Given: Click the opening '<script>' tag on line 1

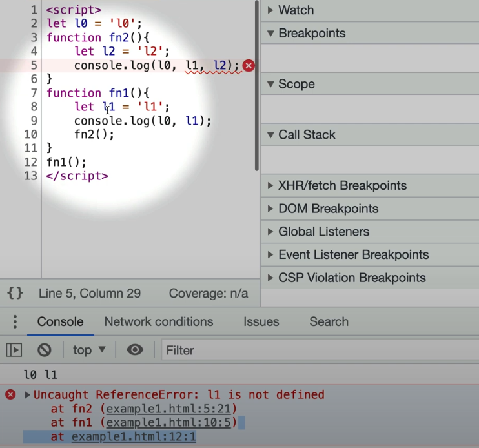Looking at the screenshot, I should click(x=74, y=10).
